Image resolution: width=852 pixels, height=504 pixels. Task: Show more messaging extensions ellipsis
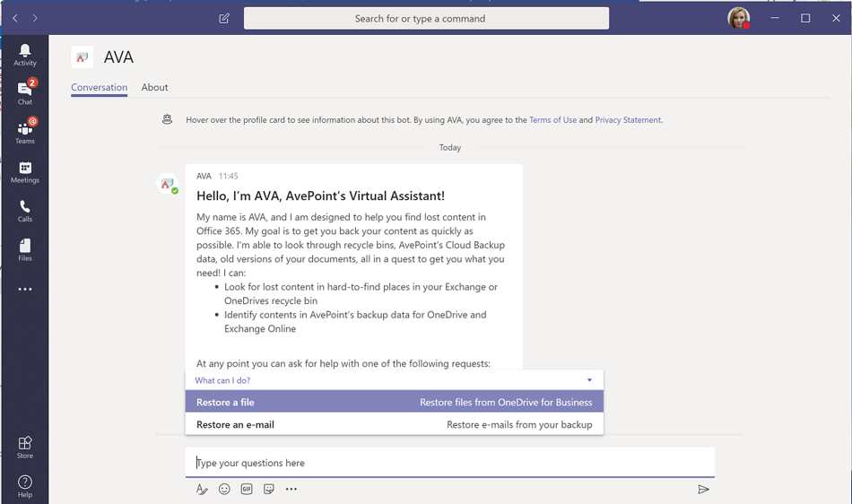pyautogui.click(x=291, y=489)
